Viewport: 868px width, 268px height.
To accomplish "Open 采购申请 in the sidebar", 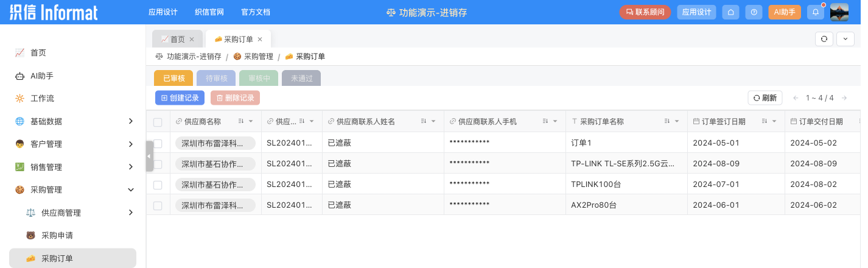I will (x=73, y=235).
